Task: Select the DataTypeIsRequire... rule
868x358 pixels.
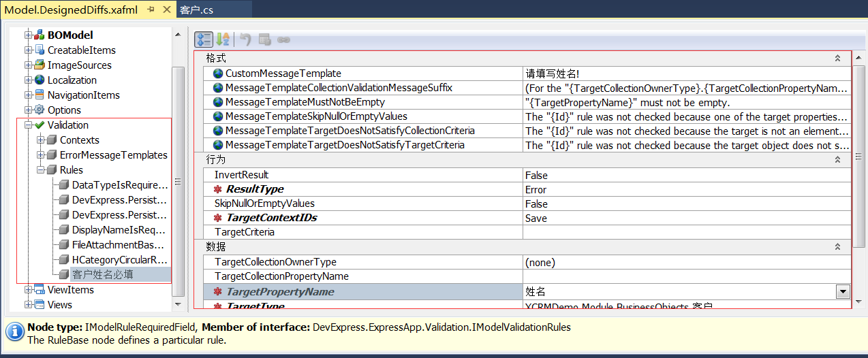Action: pos(119,184)
